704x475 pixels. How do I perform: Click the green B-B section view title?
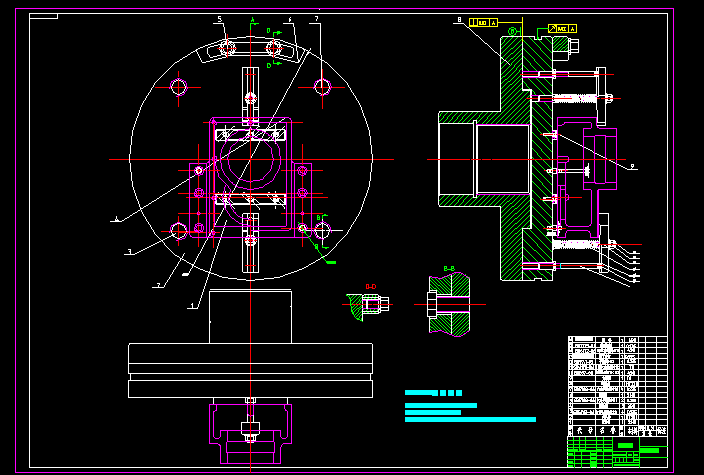[x=449, y=268]
